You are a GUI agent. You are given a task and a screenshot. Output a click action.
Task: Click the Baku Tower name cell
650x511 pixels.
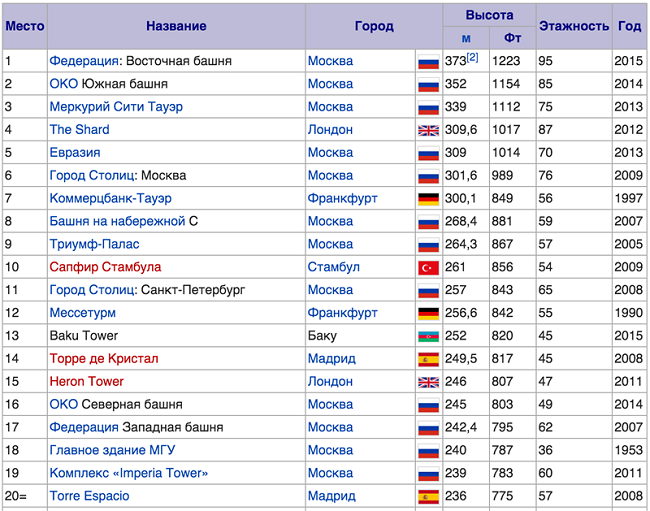coord(176,336)
